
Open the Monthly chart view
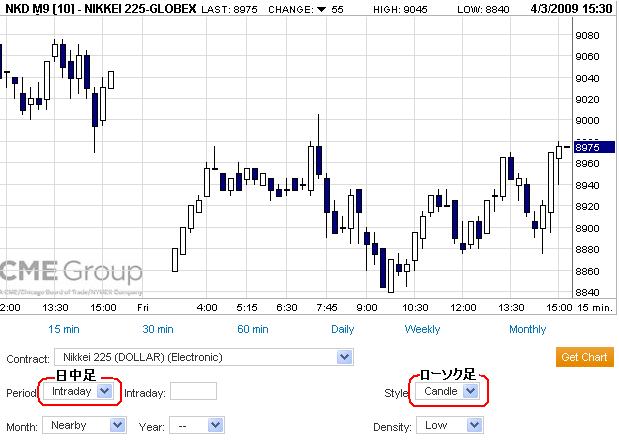click(x=527, y=329)
